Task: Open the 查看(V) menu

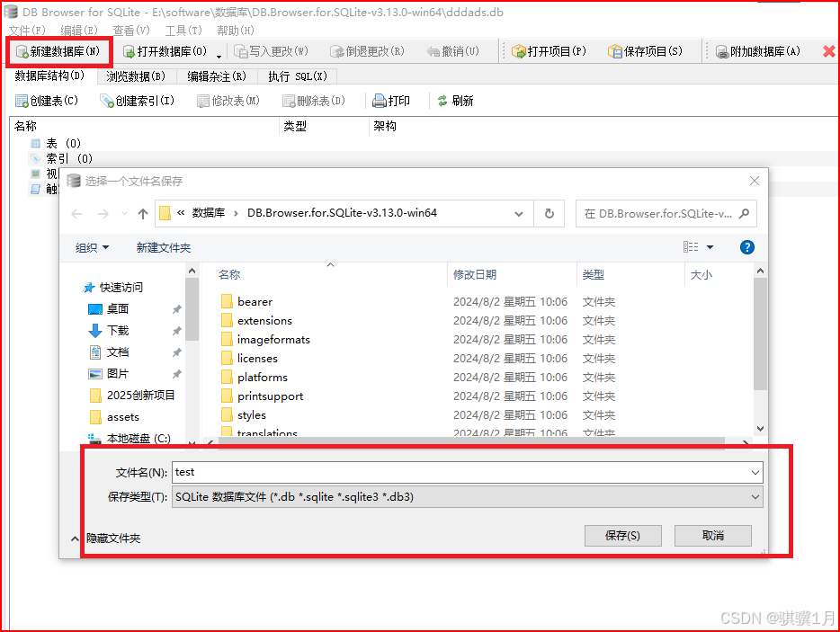Action: point(131,31)
